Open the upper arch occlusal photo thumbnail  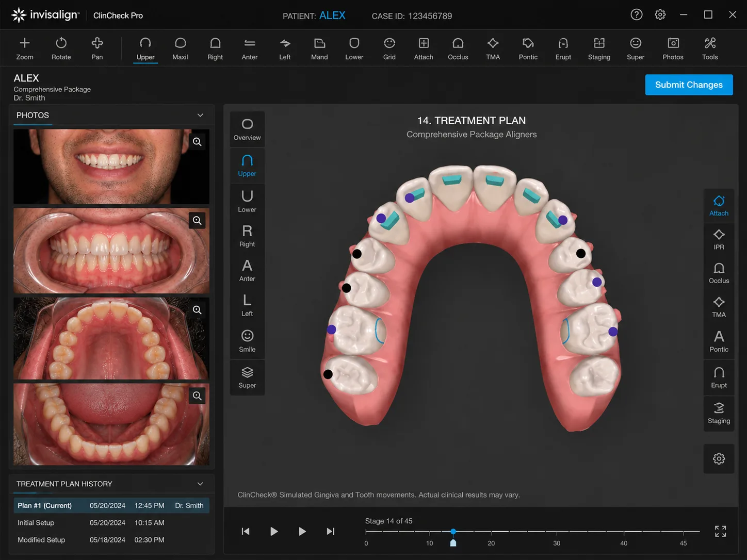111,338
